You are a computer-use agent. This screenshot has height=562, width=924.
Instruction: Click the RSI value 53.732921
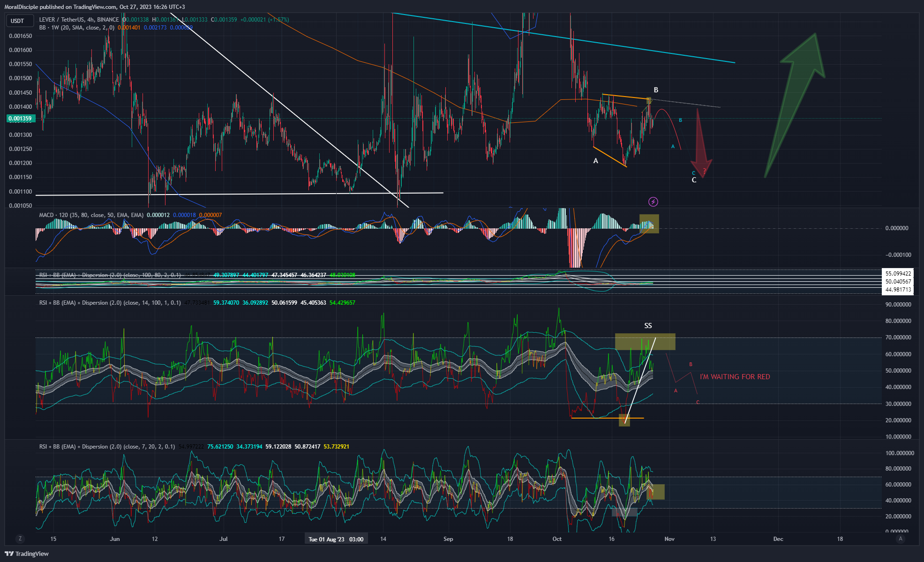click(x=337, y=447)
